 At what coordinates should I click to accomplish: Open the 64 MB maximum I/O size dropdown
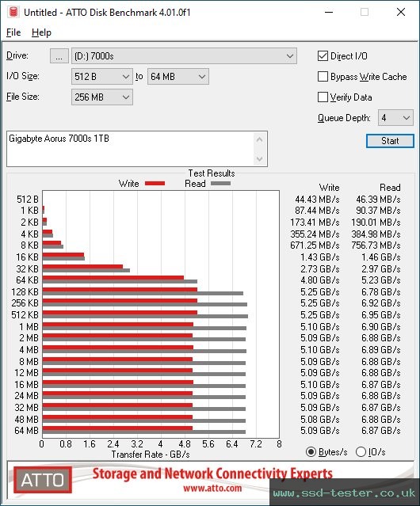178,77
